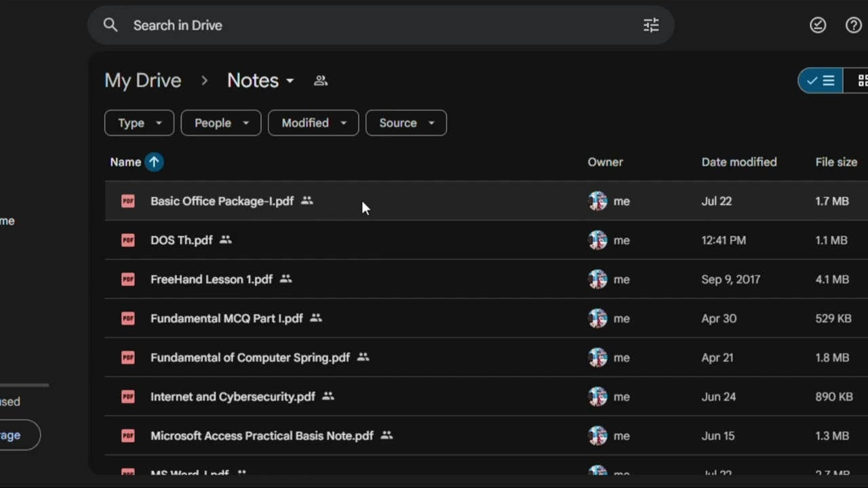Image resolution: width=868 pixels, height=488 pixels.
Task: Click shared icon next to Fundamental MCQ Part I.pdf
Action: tap(316, 318)
